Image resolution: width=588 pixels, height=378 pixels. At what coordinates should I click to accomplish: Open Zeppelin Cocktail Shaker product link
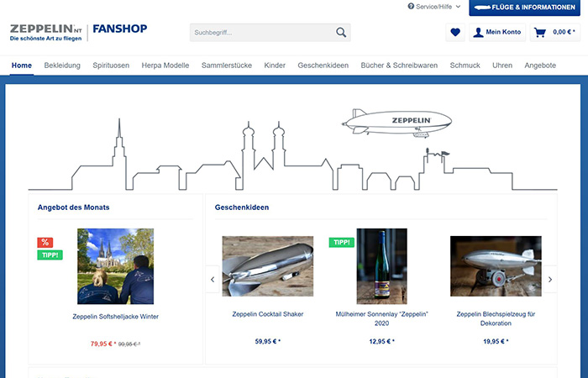tap(268, 314)
